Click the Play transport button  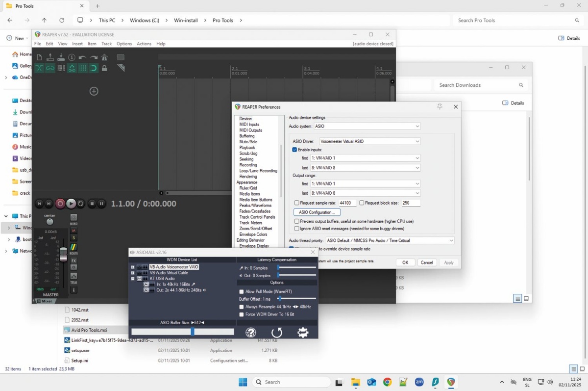71,204
